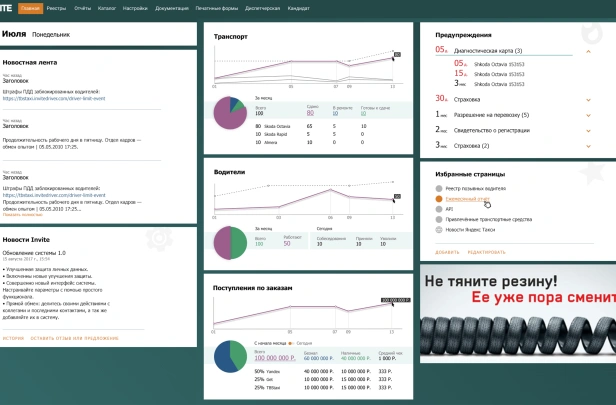Image resolution: width=616 pixels, height=405 pixels.
Task: Click the orange bullet icon beside Ежемесячный отчёт
Action: [x=438, y=198]
